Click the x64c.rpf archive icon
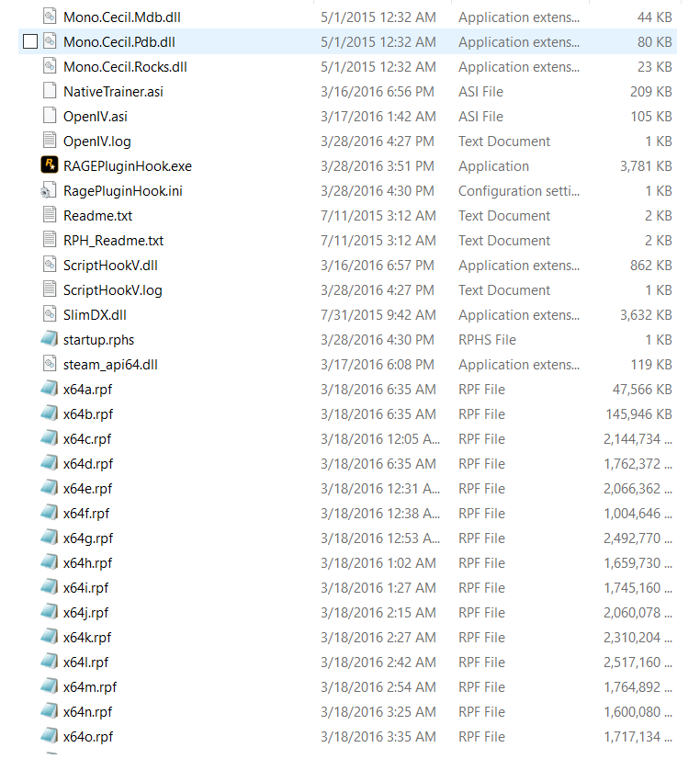700x759 pixels. (x=50, y=437)
